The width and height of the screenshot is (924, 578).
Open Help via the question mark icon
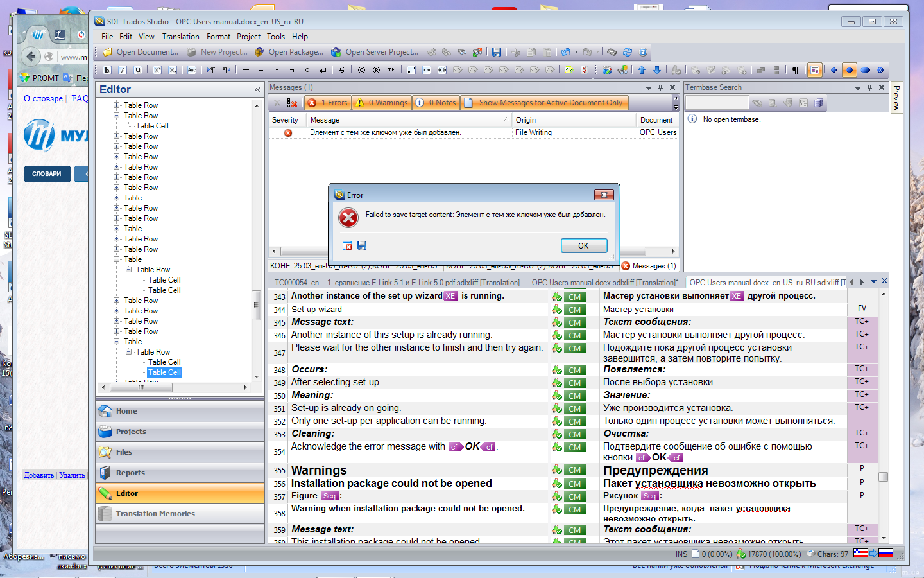point(643,52)
